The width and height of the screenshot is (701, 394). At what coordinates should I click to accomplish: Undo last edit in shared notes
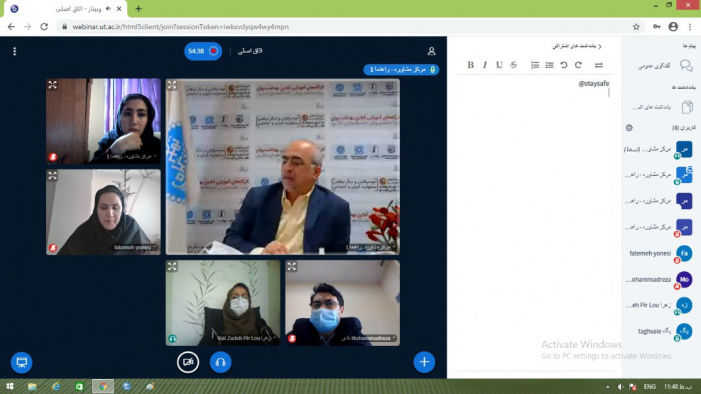click(x=564, y=65)
